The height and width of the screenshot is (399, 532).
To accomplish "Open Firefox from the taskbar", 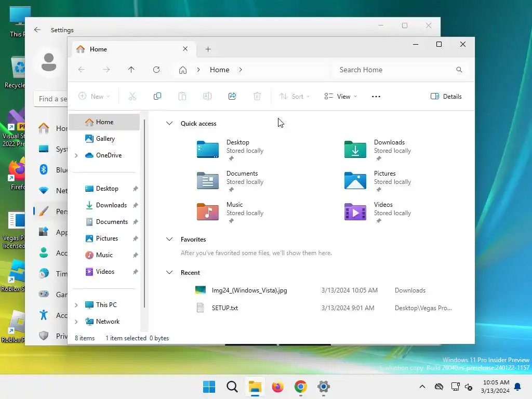I will [277, 387].
